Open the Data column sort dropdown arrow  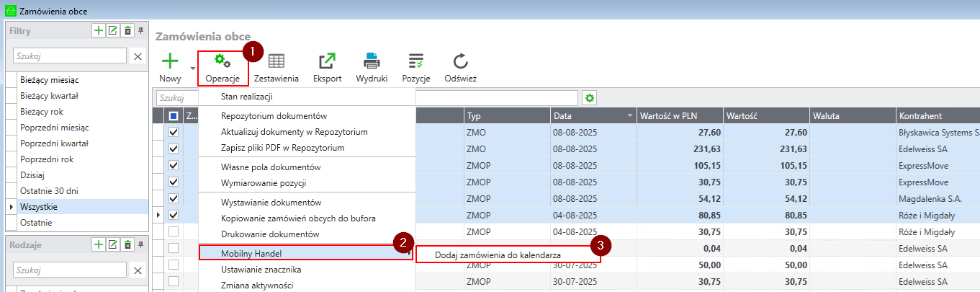click(x=631, y=116)
